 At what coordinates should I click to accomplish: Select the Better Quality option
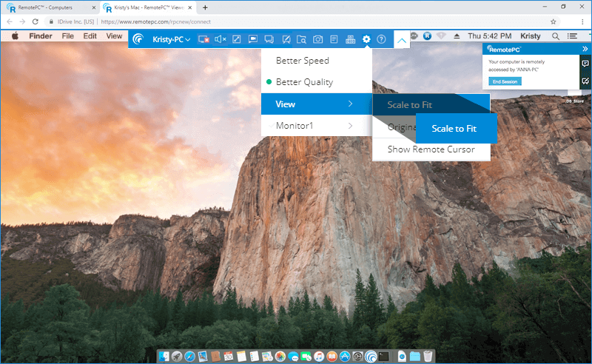304,82
